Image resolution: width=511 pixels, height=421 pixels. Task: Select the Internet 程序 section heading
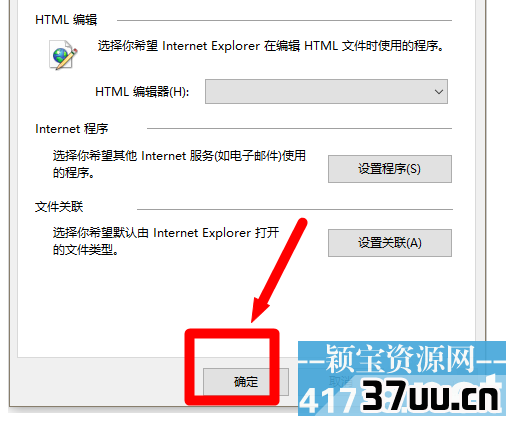72,129
